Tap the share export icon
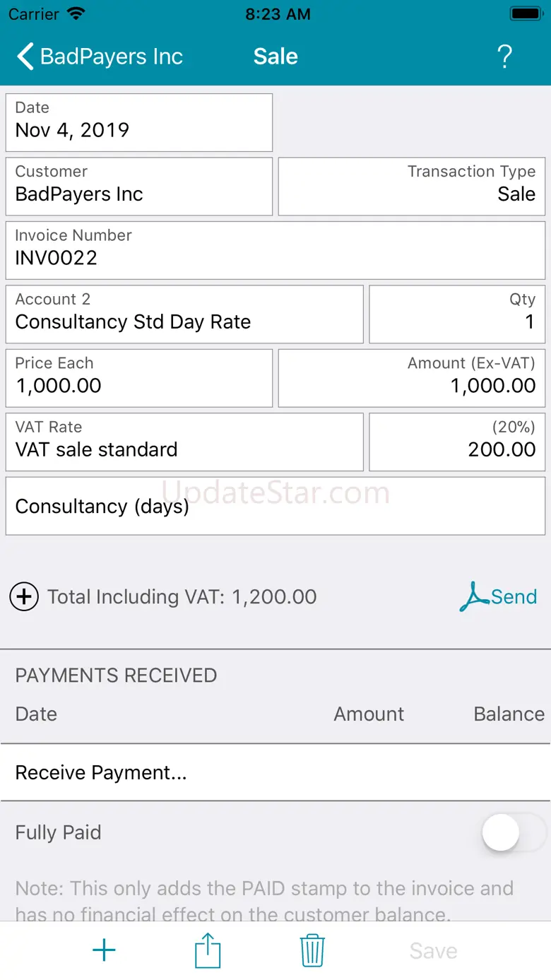 pyautogui.click(x=208, y=950)
